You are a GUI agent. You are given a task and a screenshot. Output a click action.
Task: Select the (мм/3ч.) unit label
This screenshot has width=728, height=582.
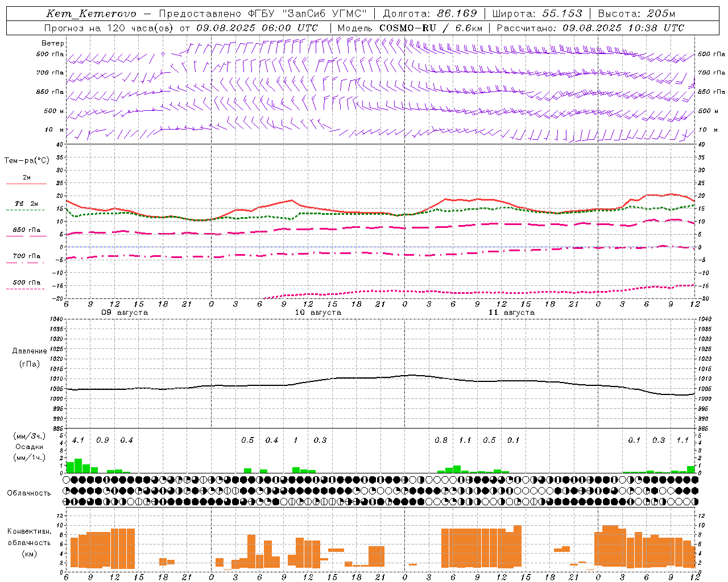(x=30, y=436)
